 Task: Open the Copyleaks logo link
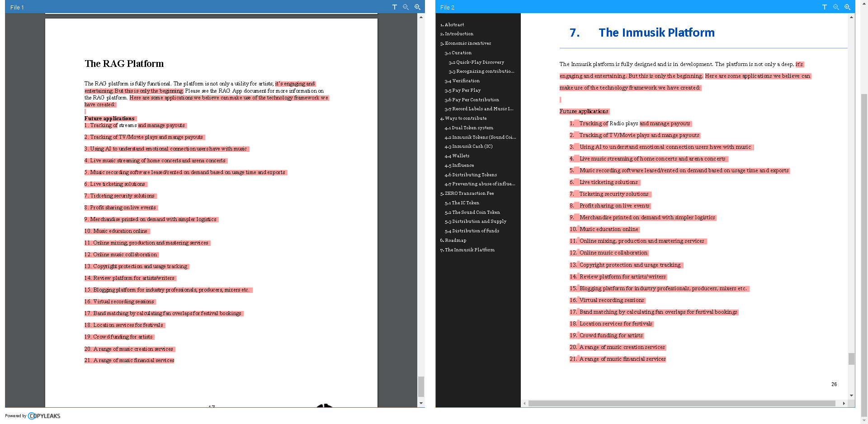44,416
